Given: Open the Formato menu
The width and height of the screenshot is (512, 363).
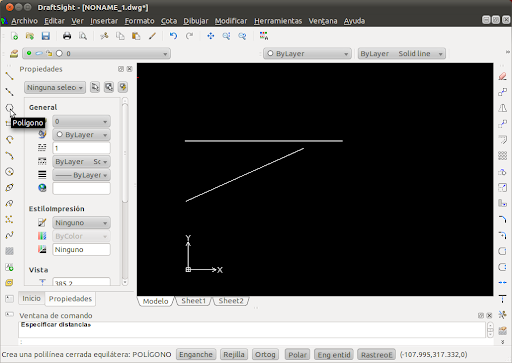Looking at the screenshot, I should tap(139, 21).
